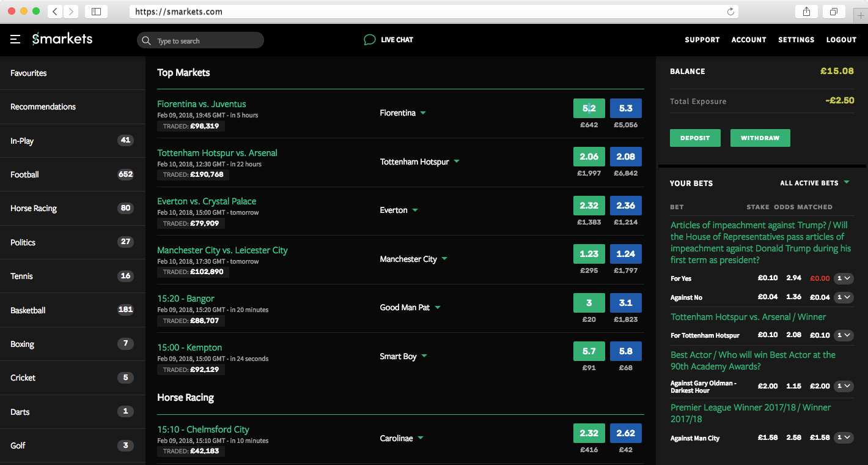This screenshot has height=465, width=868.
Task: Click green 5.7 odds for Smart Boy
Action: point(589,351)
